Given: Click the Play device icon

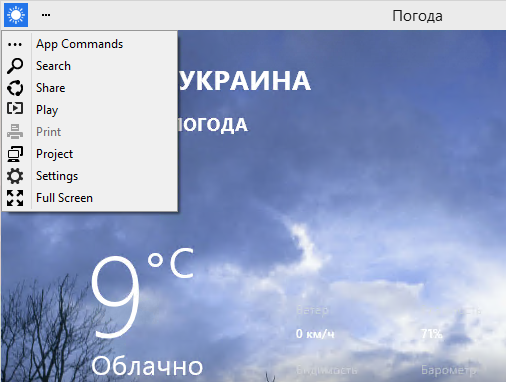Looking at the screenshot, I should pos(15,108).
